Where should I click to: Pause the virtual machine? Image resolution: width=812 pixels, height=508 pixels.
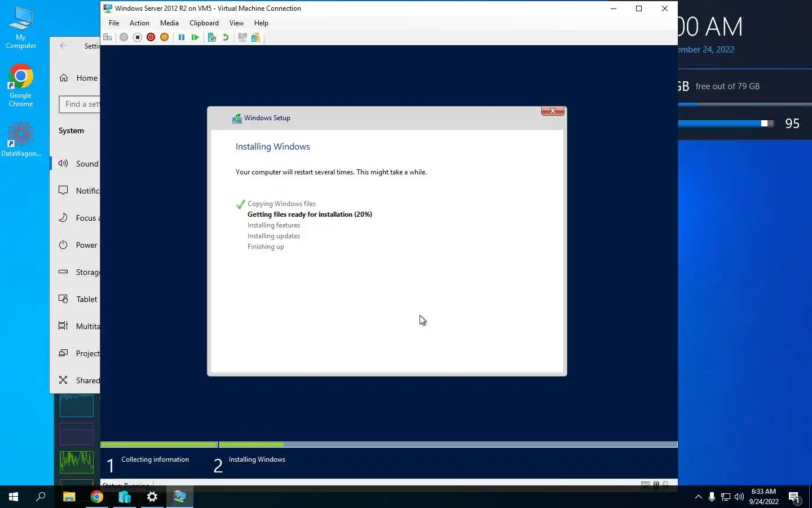182,37
